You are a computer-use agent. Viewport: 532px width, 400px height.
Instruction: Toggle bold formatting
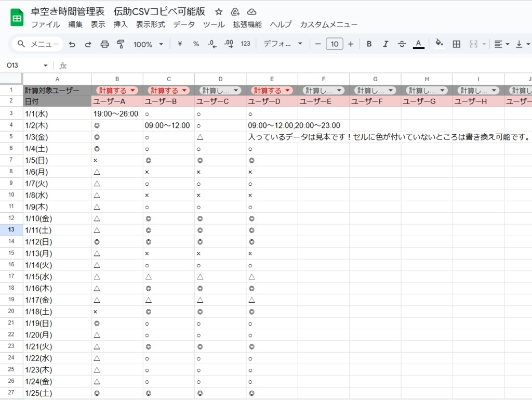369,44
